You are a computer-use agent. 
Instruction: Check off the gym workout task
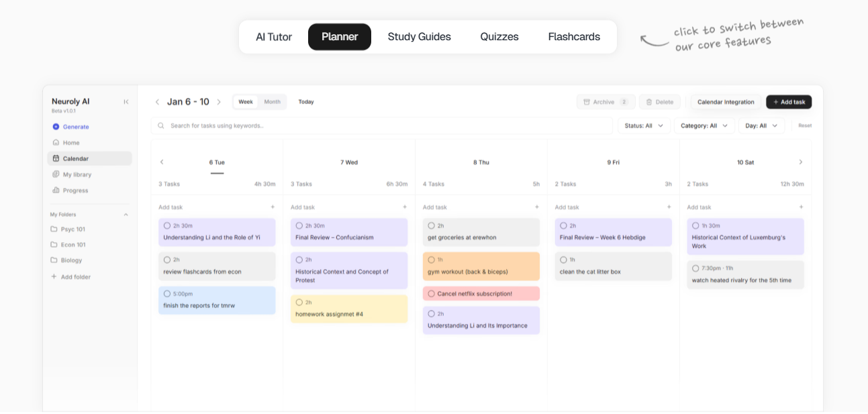[430, 260]
